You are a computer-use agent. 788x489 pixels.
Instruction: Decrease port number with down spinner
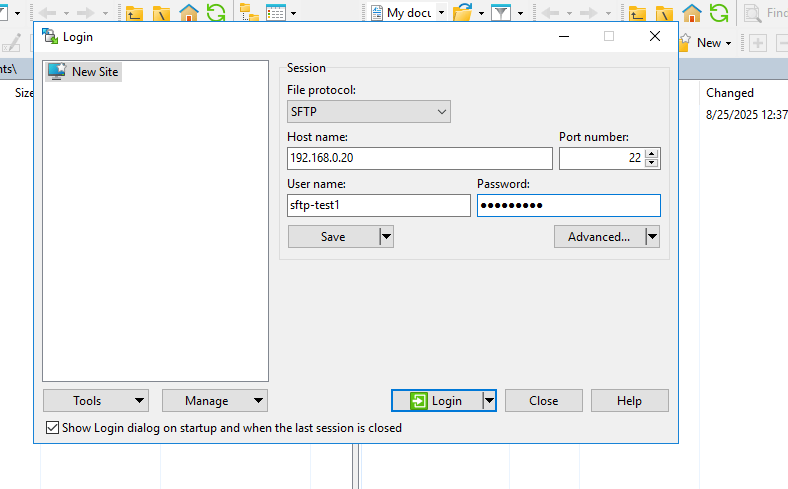click(x=652, y=163)
